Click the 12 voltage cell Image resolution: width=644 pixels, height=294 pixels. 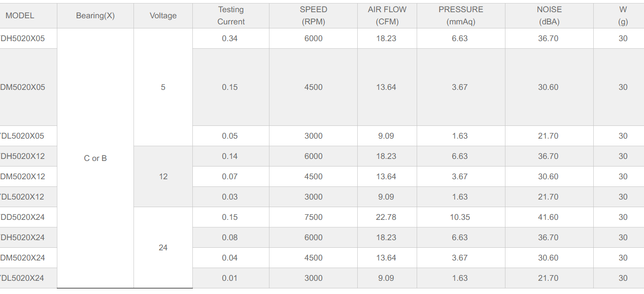(163, 177)
